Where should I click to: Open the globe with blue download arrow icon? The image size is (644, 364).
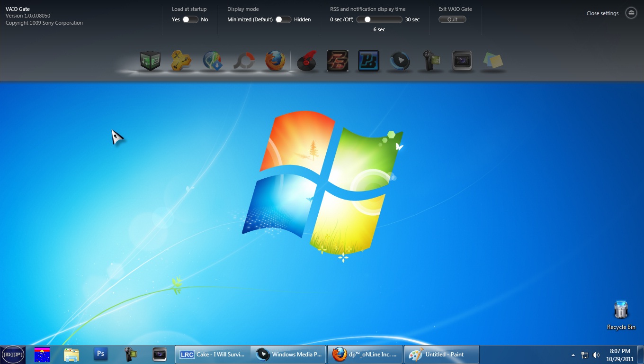pyautogui.click(x=213, y=61)
